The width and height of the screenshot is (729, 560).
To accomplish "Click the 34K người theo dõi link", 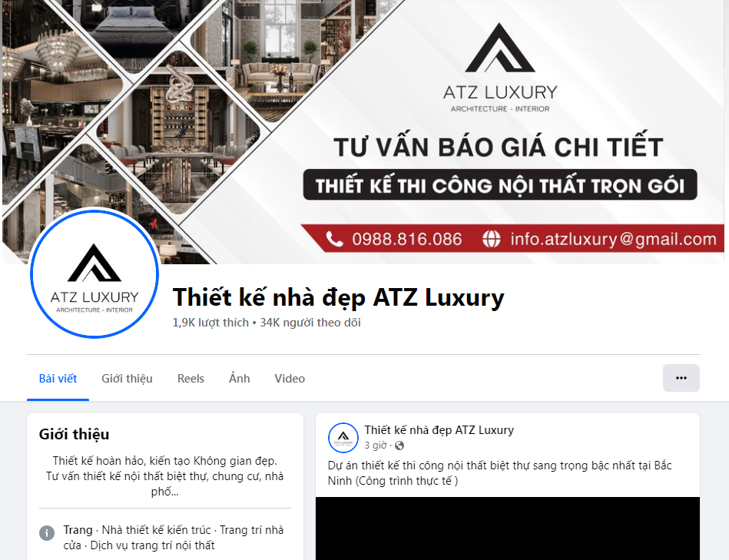I will pos(310,323).
